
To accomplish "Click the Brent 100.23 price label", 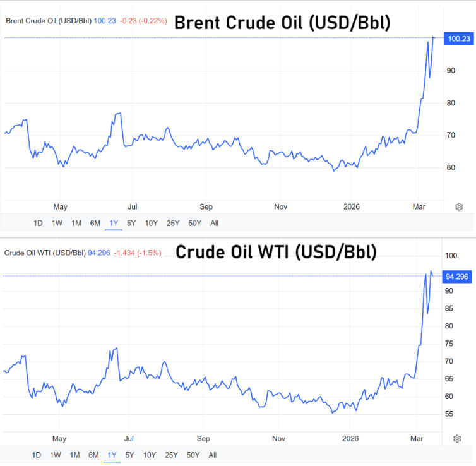I will pos(458,39).
